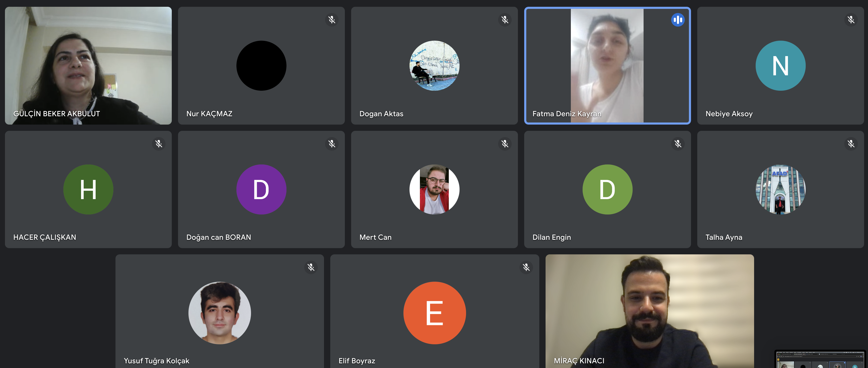Click the Dogan Aktas name label

pos(381,114)
